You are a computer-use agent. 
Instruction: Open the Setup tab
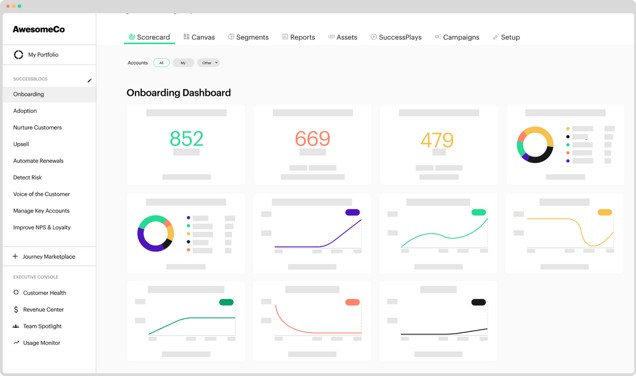(x=506, y=37)
